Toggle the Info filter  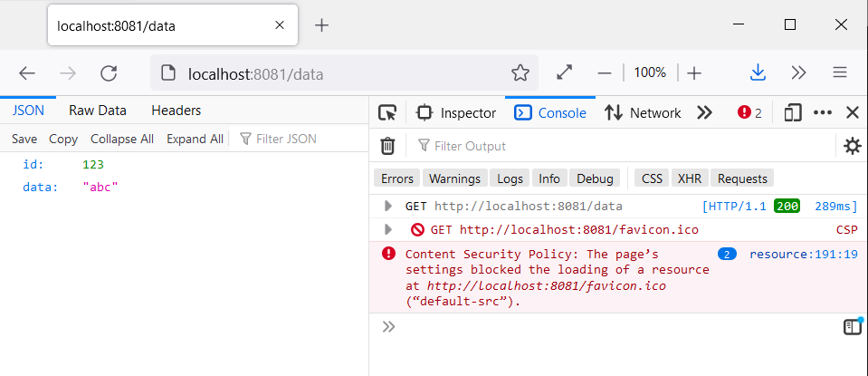point(549,178)
